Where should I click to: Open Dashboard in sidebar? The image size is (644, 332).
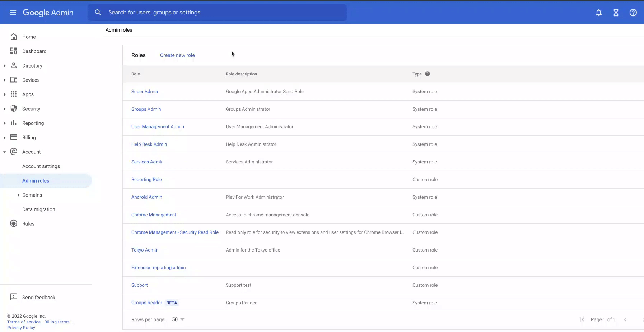click(34, 51)
